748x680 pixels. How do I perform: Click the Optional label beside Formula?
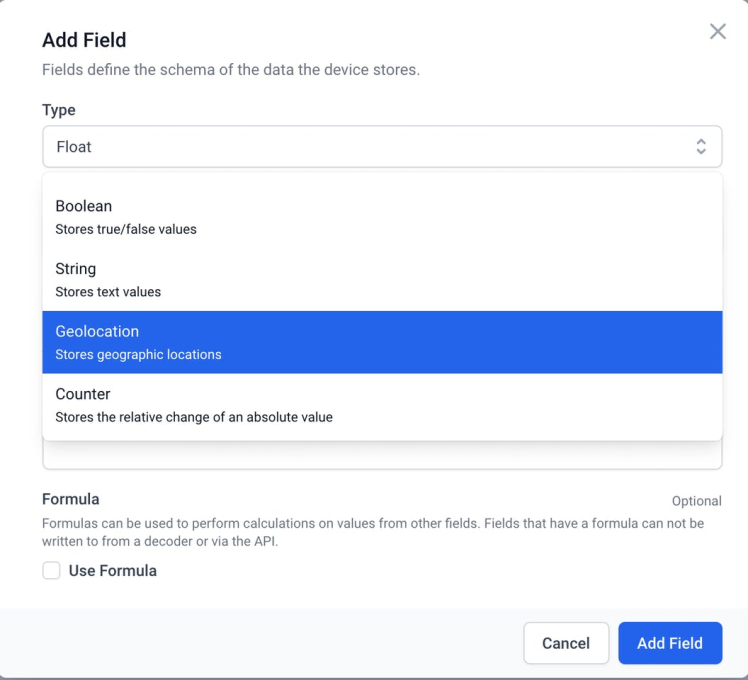click(696, 501)
